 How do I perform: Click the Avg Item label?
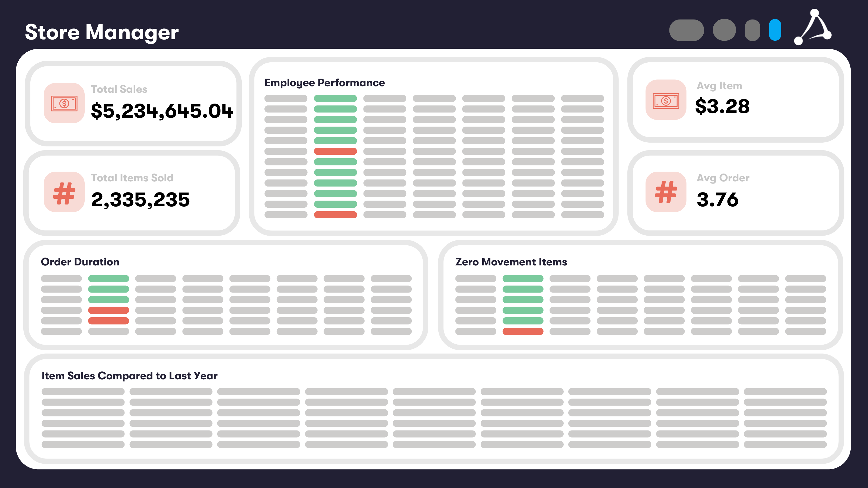(x=719, y=86)
